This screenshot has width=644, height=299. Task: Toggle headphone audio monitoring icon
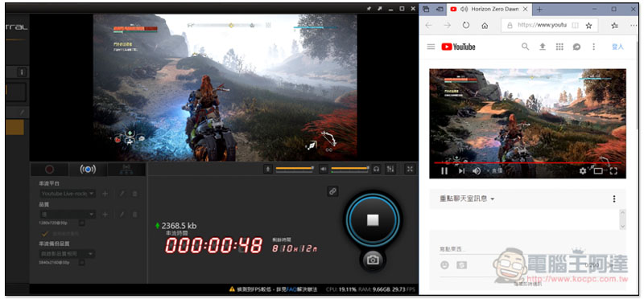tap(376, 169)
